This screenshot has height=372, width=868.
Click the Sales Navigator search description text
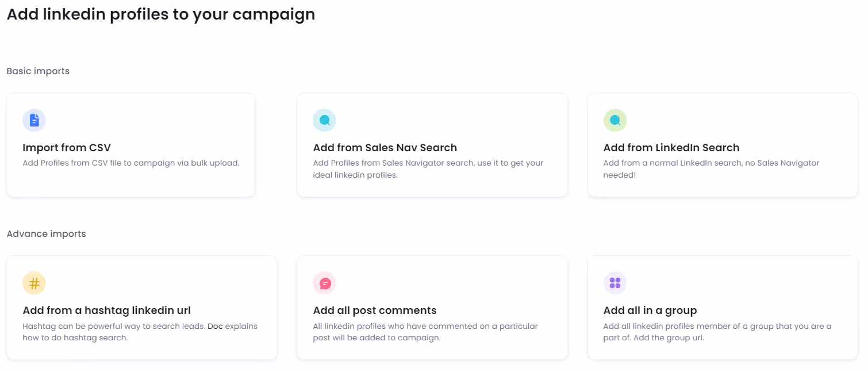point(427,168)
